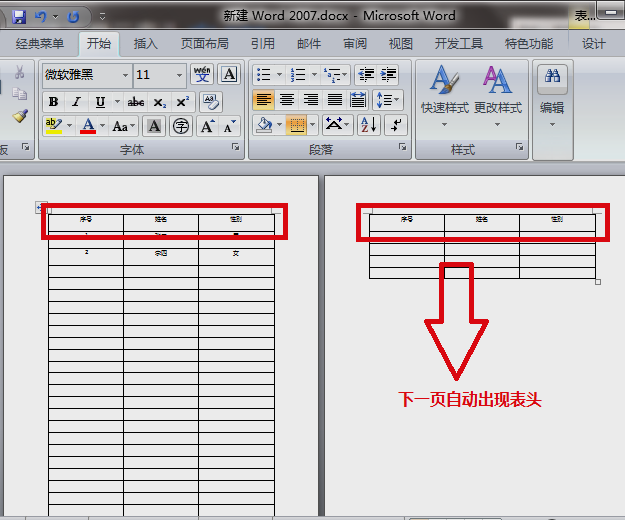The image size is (625, 520).
Task: Open Styles pane launcher
Action: [519, 147]
